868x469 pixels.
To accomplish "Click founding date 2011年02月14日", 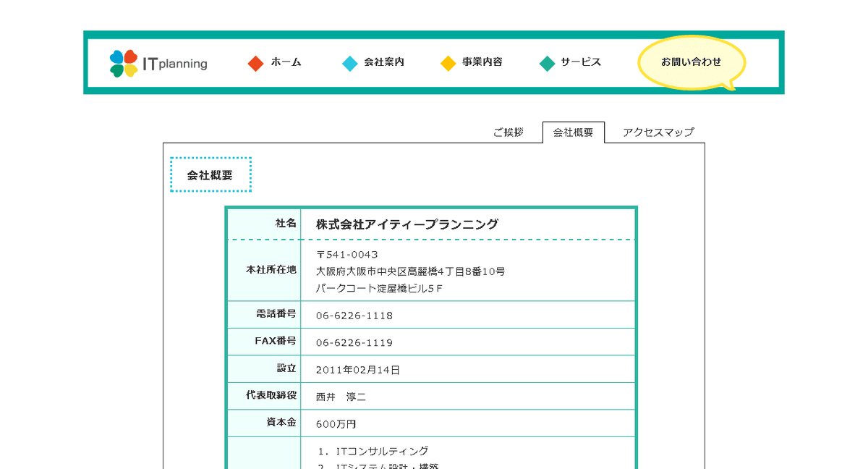I will 358,370.
